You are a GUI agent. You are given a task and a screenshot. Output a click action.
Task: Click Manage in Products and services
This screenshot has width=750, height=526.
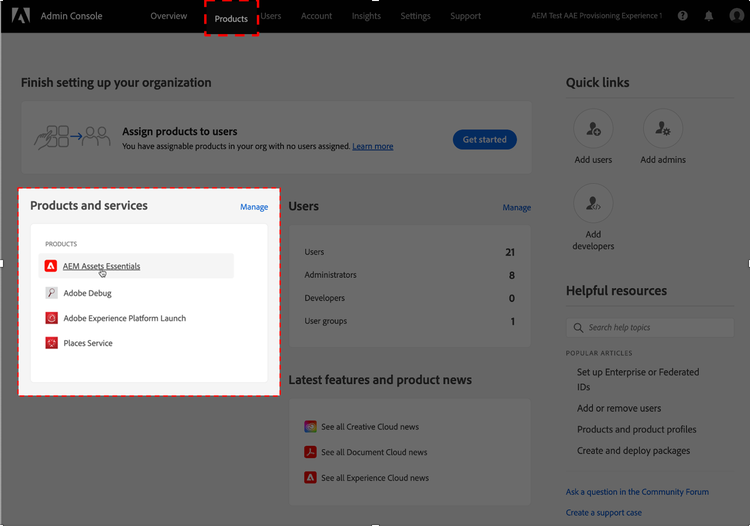click(254, 207)
